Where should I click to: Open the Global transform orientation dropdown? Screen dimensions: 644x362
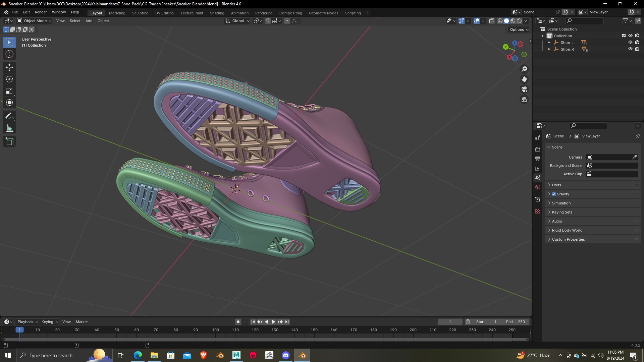pos(237,21)
